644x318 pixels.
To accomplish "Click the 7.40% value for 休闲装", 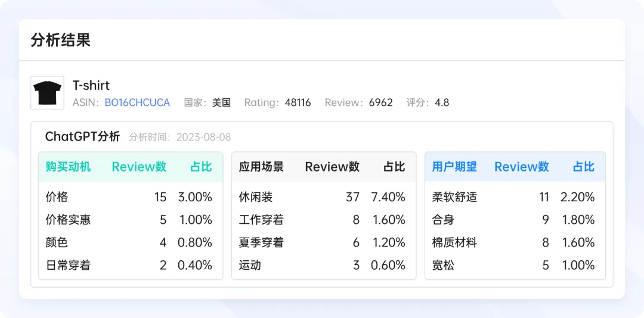I will (388, 197).
